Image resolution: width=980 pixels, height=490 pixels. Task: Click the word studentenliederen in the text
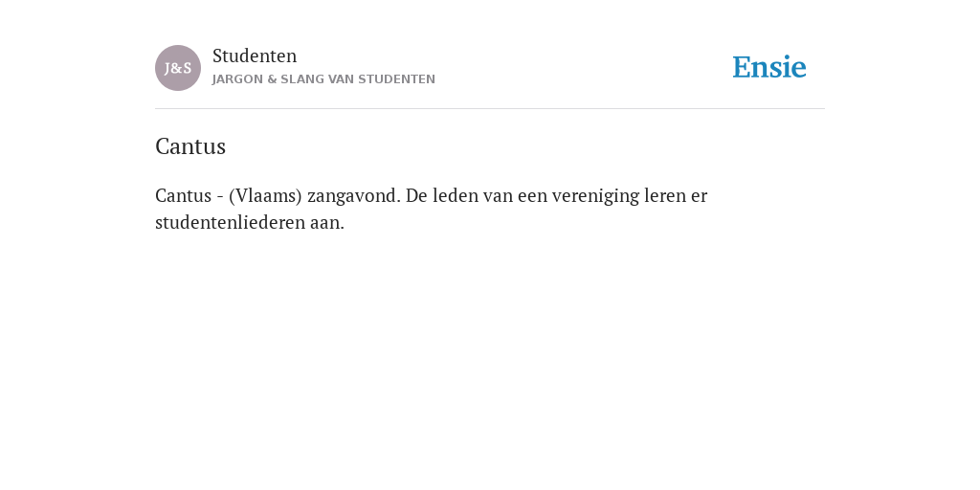point(230,222)
